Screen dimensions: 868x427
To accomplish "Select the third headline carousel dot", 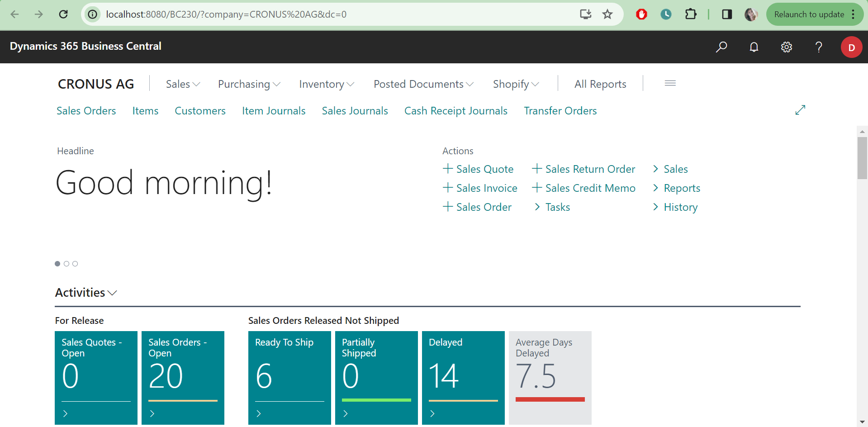I will pos(75,264).
